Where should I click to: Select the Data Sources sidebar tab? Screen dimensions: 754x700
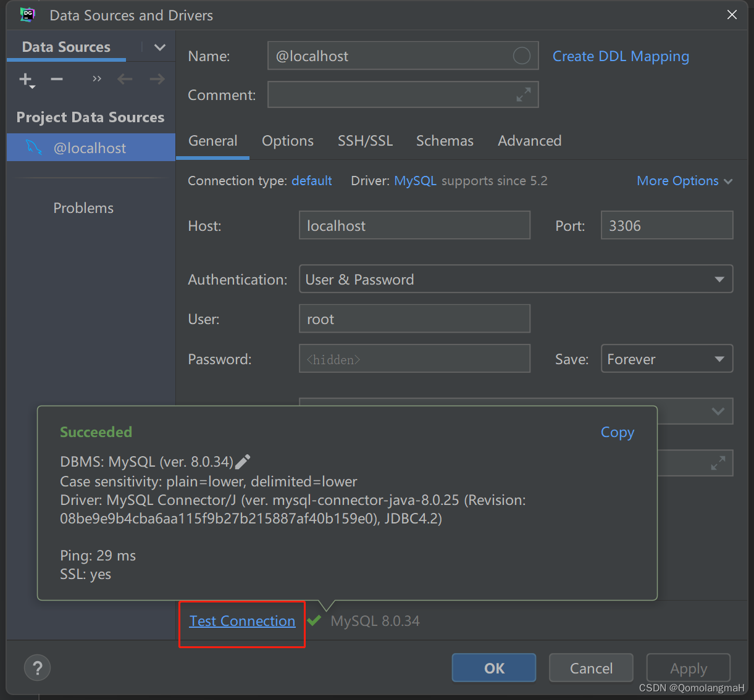click(x=66, y=47)
